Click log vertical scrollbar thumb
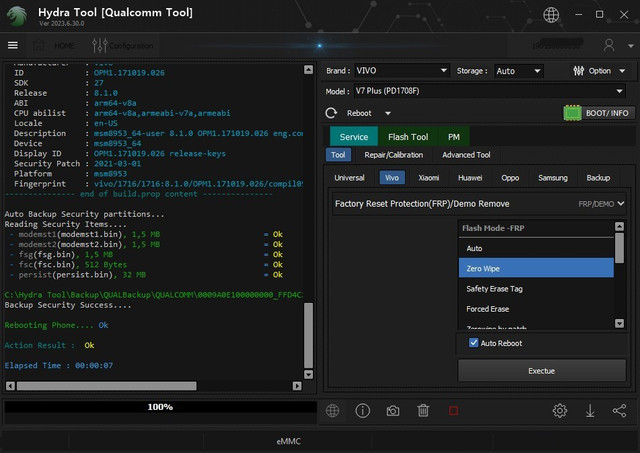640x453 pixels. point(309,335)
